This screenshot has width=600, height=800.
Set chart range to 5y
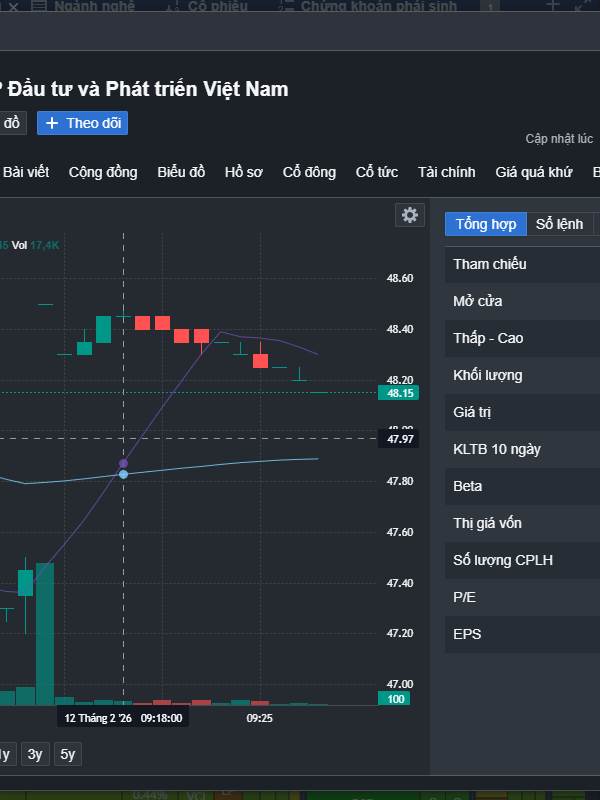(x=68, y=754)
